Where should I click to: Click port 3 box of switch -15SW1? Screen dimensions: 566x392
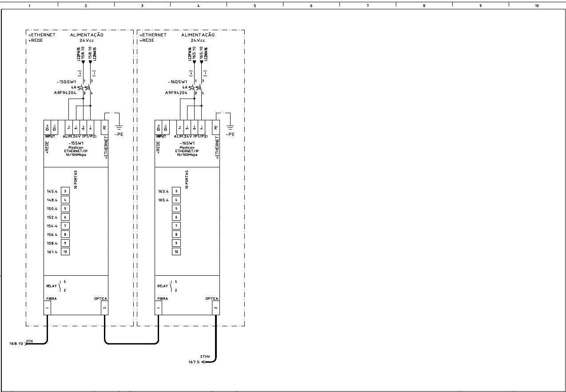pyautogui.click(x=65, y=191)
